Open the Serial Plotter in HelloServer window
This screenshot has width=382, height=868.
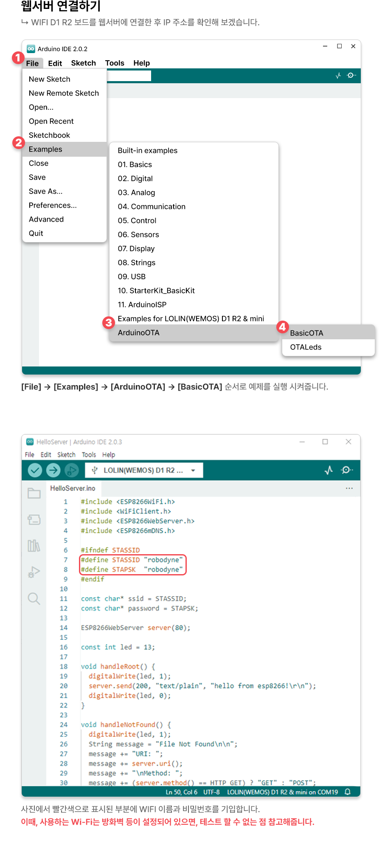point(329,470)
